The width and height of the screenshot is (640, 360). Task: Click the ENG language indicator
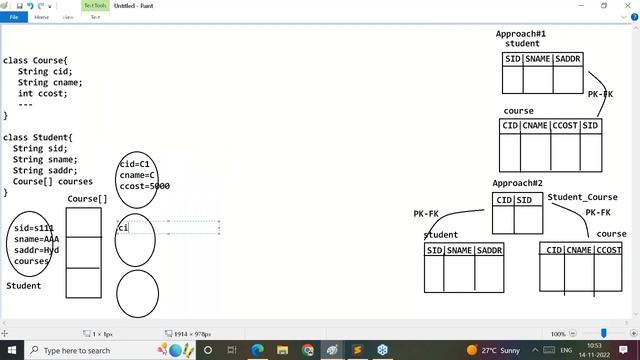[566, 350]
